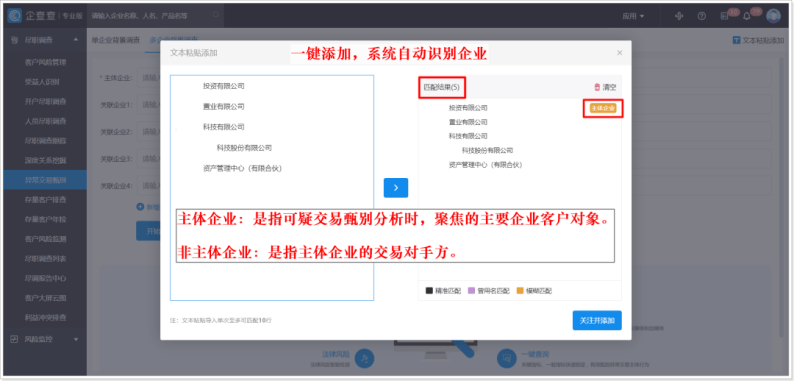
Task: Click the 曾用名匹配 purple legend swatch
Action: point(471,291)
